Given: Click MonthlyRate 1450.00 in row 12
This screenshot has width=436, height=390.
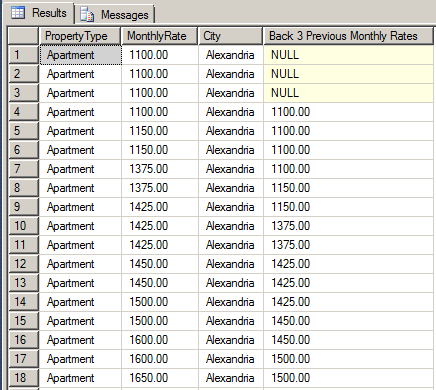Looking at the screenshot, I should click(160, 264).
